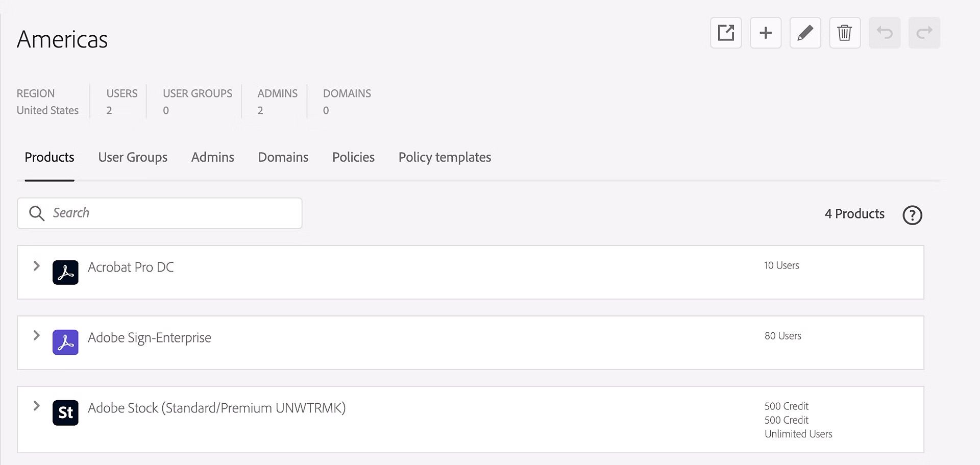
Task: Open the Policy templates tab
Action: (445, 157)
